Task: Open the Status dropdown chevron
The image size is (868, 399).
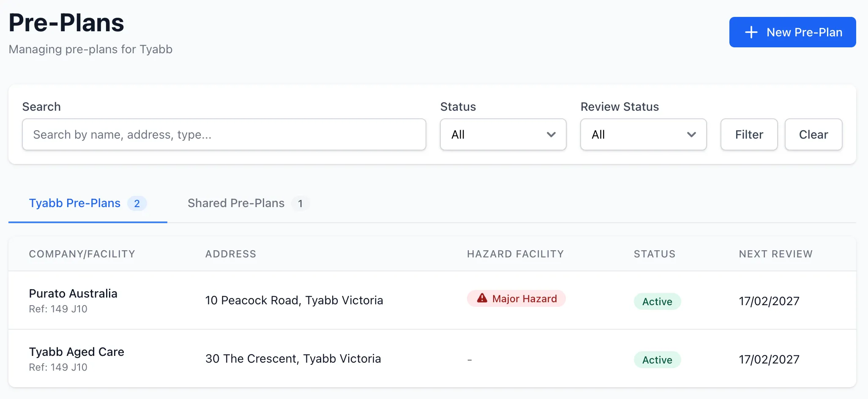Action: (x=551, y=134)
